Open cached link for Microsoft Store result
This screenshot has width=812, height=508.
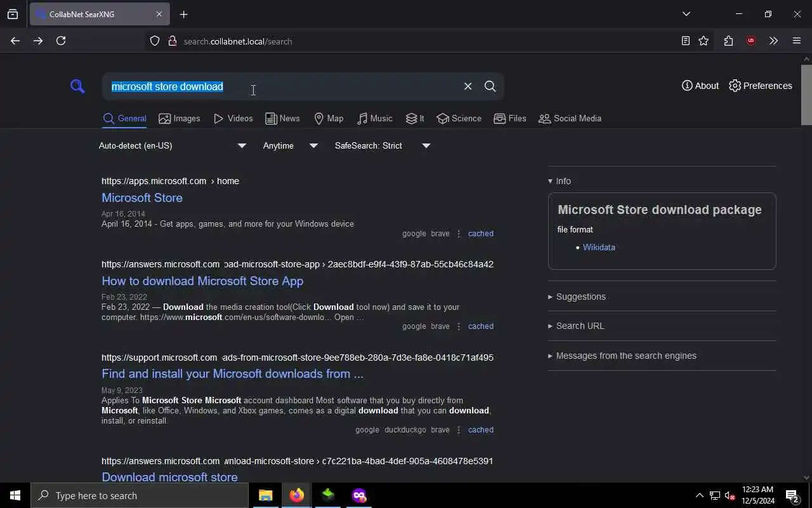click(x=481, y=234)
